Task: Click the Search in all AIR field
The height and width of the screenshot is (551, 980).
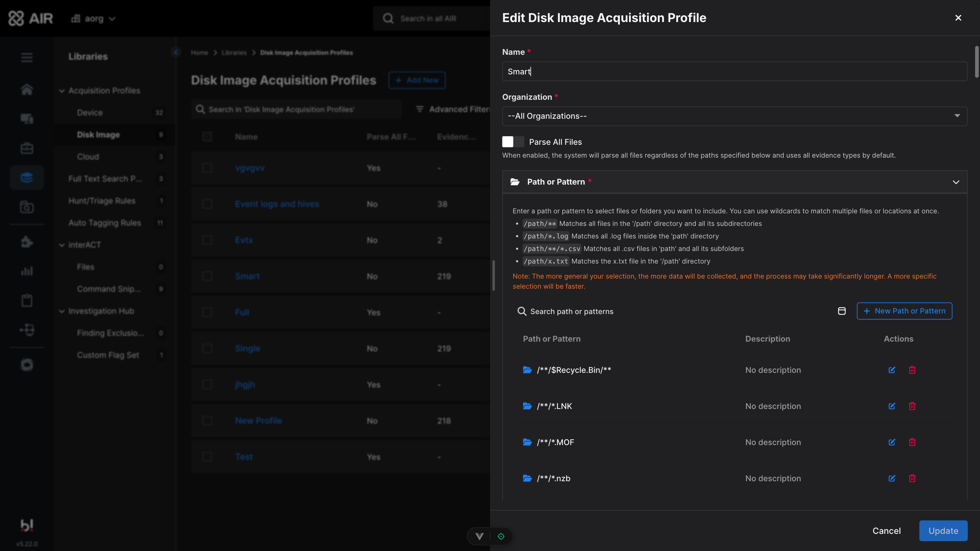Action: (x=432, y=18)
